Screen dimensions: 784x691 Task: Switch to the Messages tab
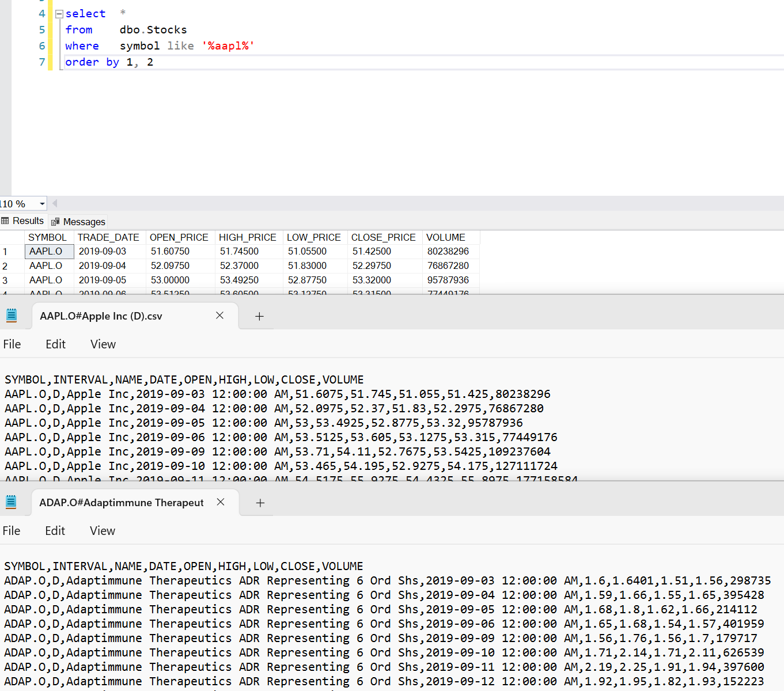tap(78, 222)
